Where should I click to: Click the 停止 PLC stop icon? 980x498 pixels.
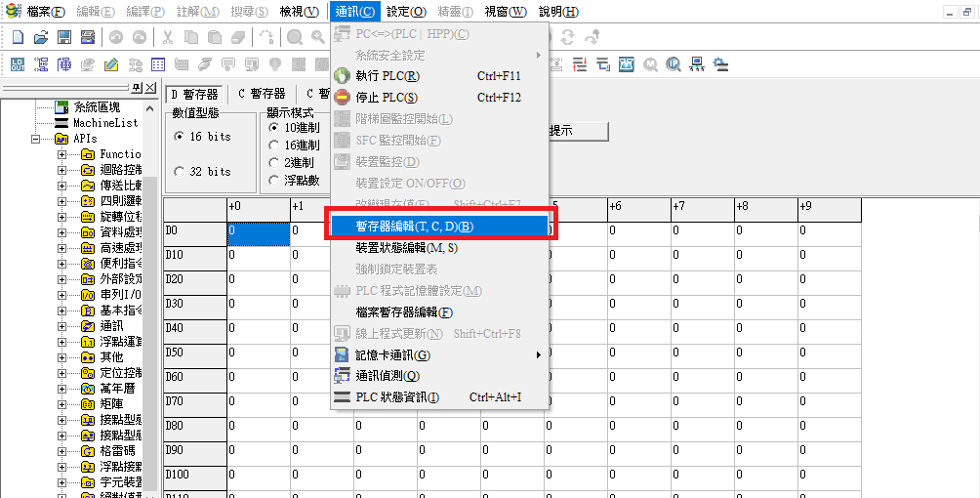click(342, 98)
